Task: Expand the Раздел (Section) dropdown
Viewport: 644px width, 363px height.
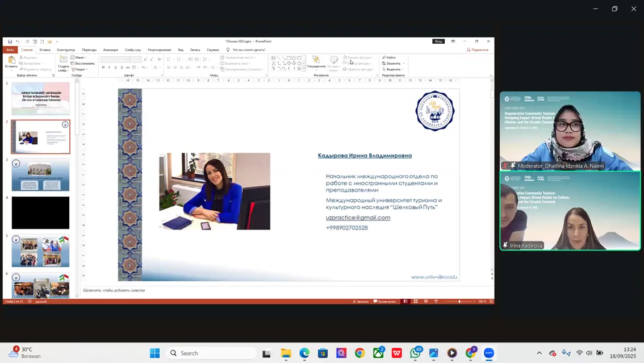Action: 81,69
